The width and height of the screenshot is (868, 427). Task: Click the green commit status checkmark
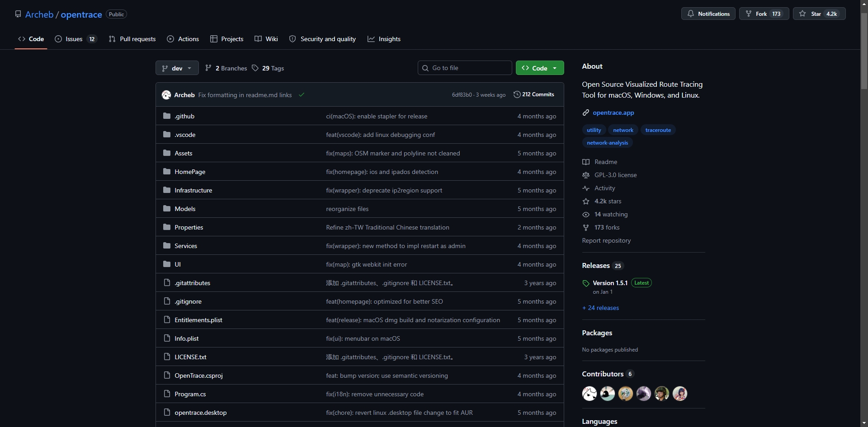pos(302,95)
